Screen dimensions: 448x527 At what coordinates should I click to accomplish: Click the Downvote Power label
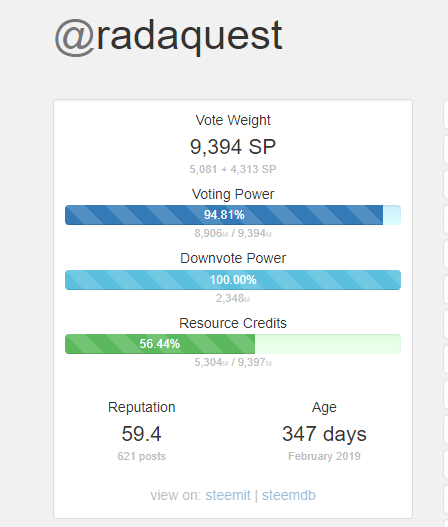point(233,258)
